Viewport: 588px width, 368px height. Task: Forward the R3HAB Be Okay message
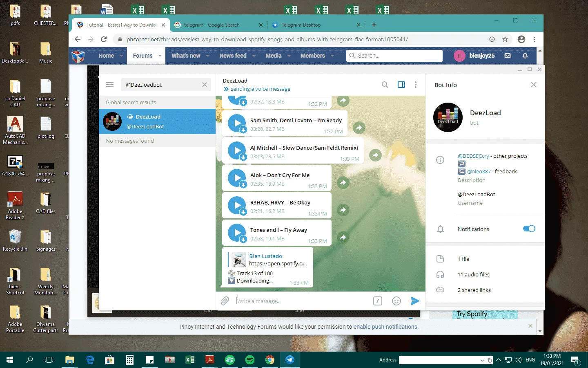pyautogui.click(x=343, y=210)
